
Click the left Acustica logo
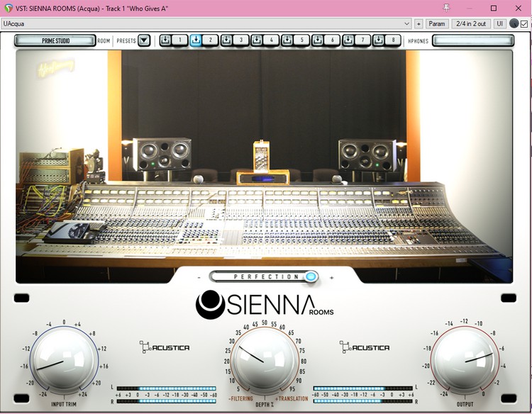165,347
